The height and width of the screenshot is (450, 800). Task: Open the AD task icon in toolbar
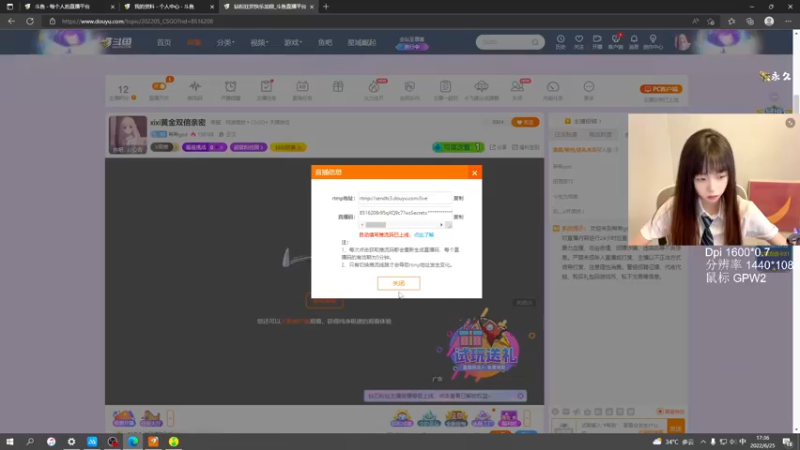(x=302, y=87)
